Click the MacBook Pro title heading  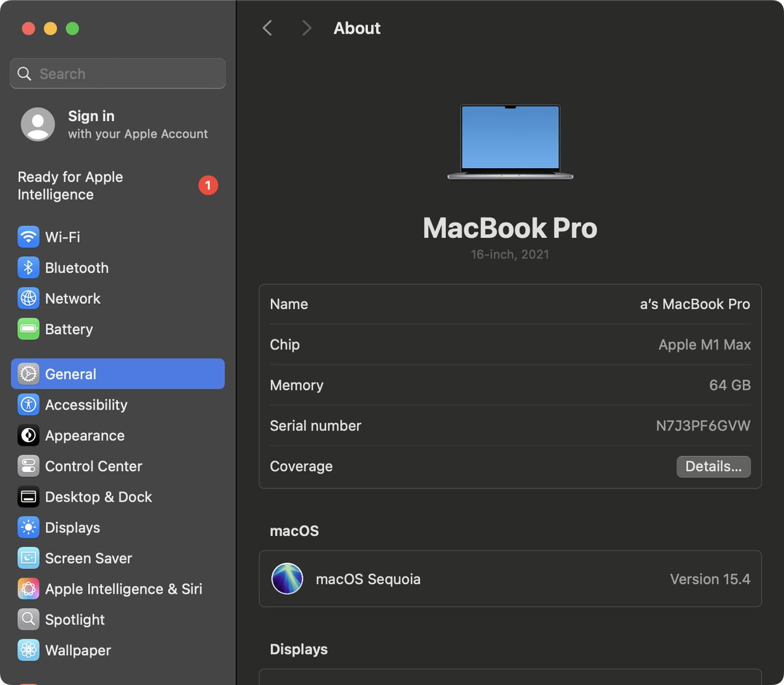pos(510,228)
